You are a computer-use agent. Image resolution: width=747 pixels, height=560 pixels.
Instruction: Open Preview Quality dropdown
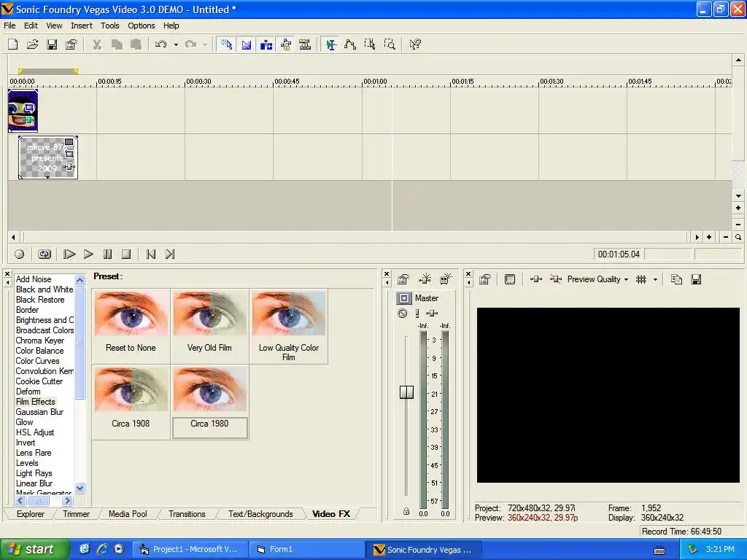[597, 279]
